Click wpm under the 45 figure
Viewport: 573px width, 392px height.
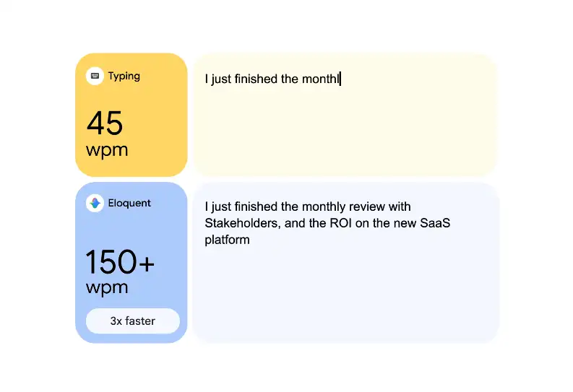click(x=106, y=150)
